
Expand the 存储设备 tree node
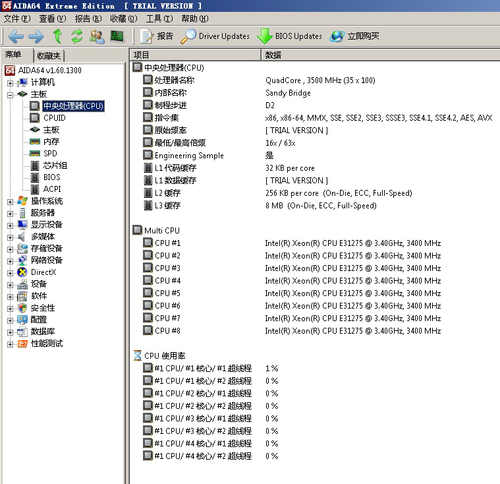[x=10, y=249]
